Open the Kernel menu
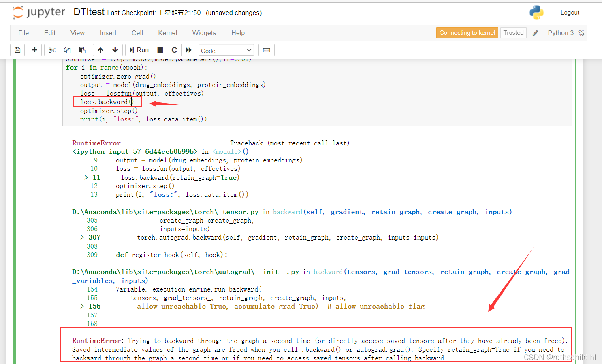602x364 pixels. [x=168, y=33]
